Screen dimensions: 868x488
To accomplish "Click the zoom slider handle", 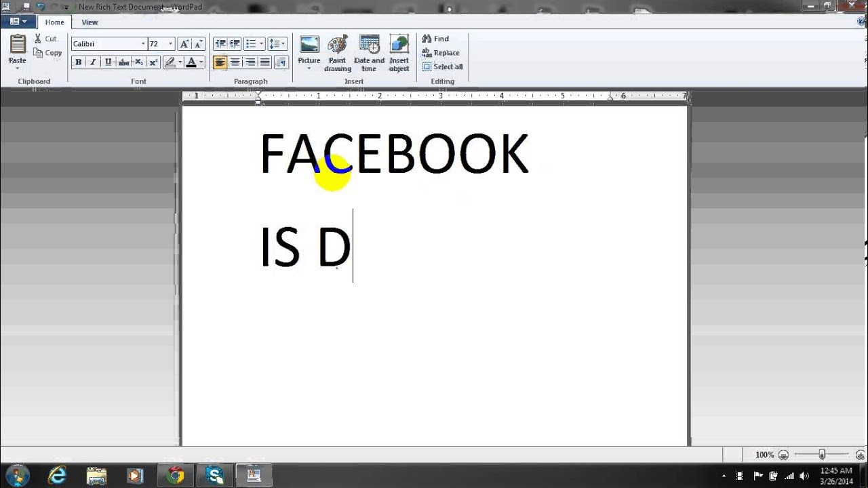I will click(822, 455).
